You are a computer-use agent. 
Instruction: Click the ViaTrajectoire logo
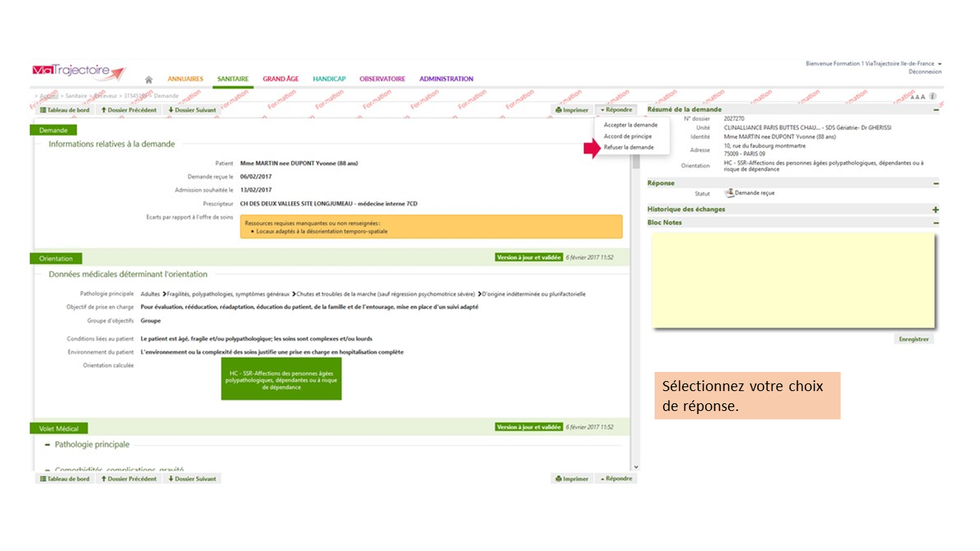click(x=78, y=71)
